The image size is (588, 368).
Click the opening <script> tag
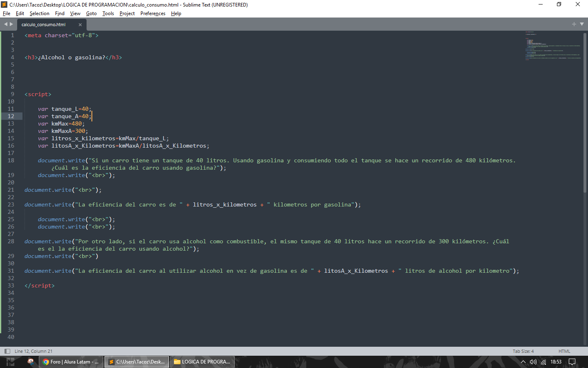click(x=38, y=94)
